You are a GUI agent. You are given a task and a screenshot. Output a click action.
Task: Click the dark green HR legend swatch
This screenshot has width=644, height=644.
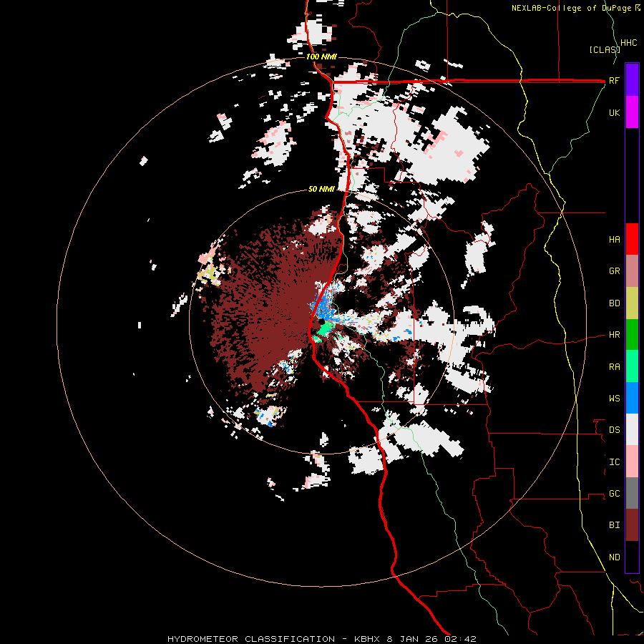[x=632, y=335]
